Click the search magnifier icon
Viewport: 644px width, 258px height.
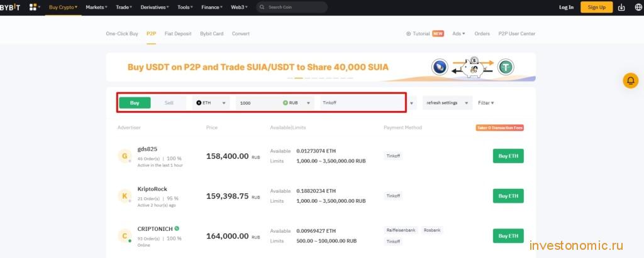pyautogui.click(x=262, y=8)
